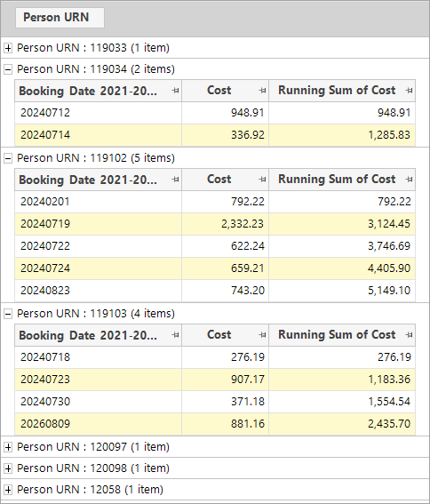Click the Person URN group-by chip
Viewport: 430px width, 504px height.
click(x=60, y=18)
